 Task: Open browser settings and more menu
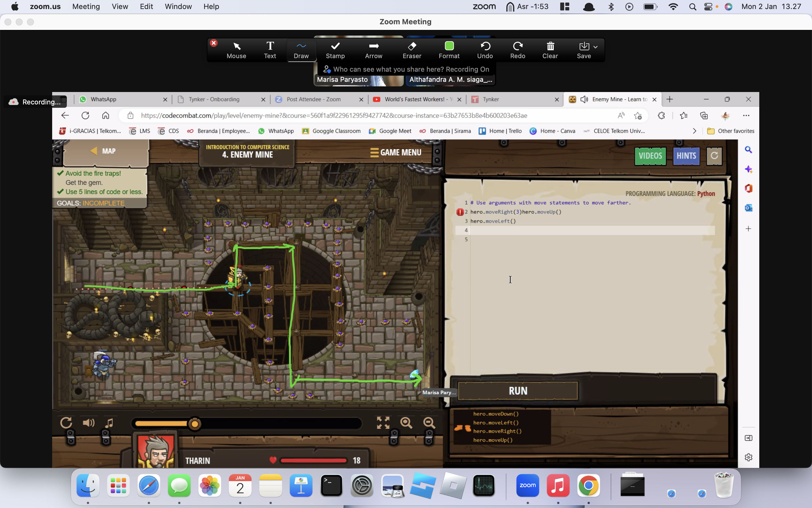click(746, 116)
